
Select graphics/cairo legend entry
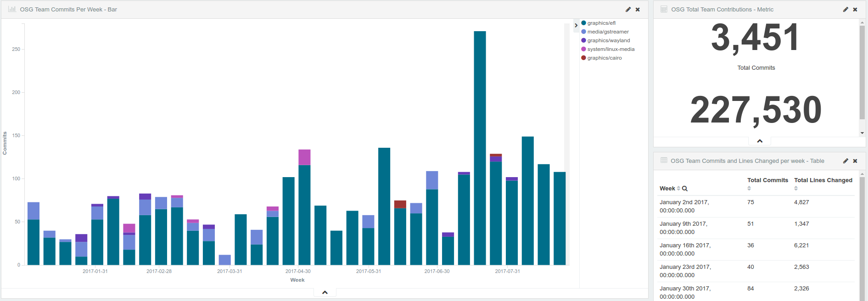(604, 58)
